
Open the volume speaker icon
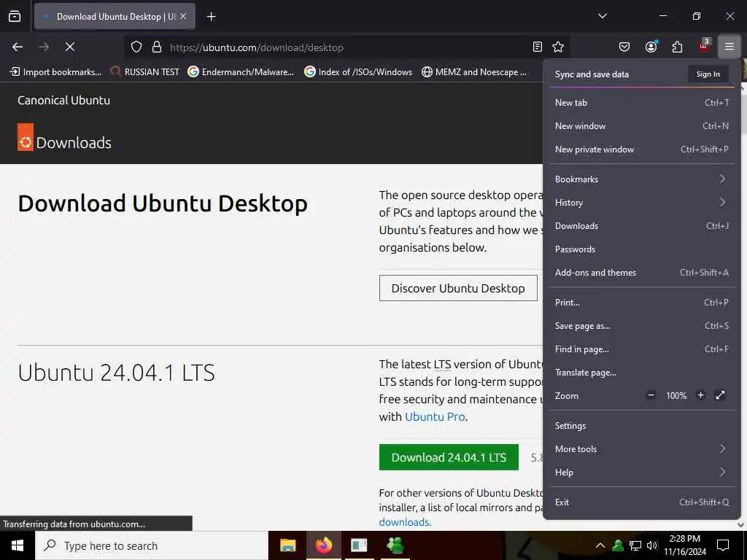[652, 545]
